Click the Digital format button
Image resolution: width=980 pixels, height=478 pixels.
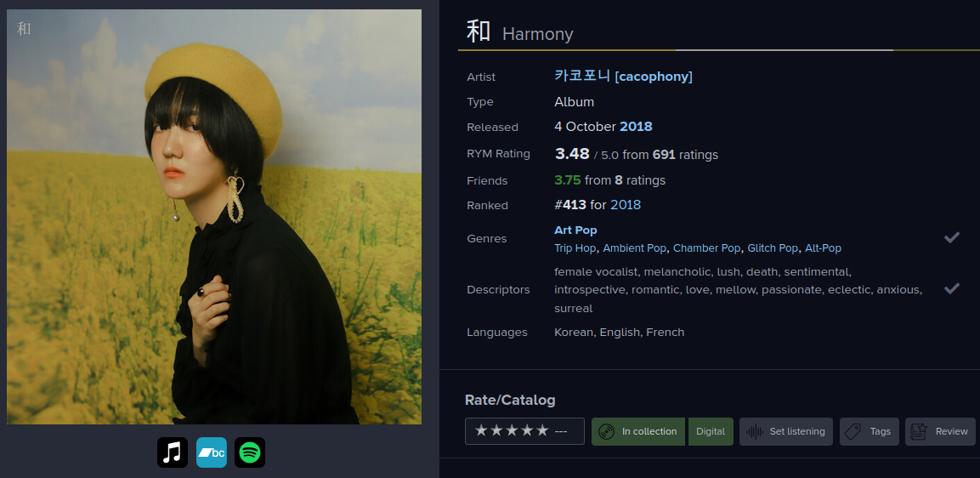click(711, 432)
